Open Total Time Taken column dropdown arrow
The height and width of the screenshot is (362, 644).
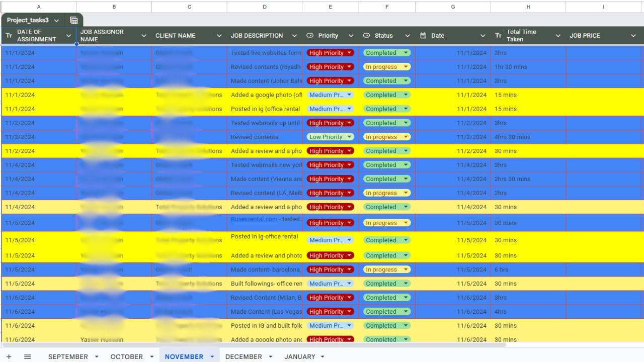point(558,36)
